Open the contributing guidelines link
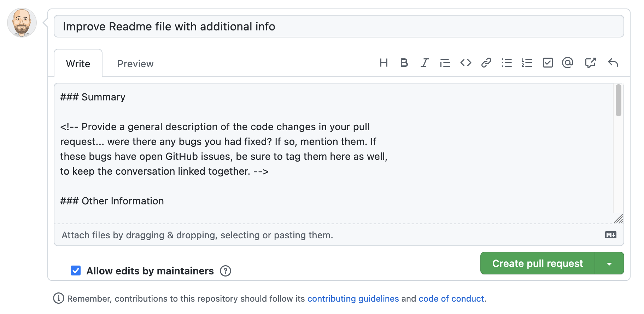Screen dimensions: 644x314 click(x=353, y=298)
